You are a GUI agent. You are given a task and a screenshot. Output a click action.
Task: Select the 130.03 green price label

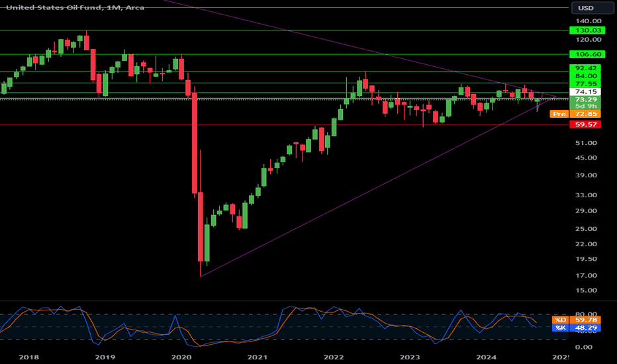(x=587, y=30)
